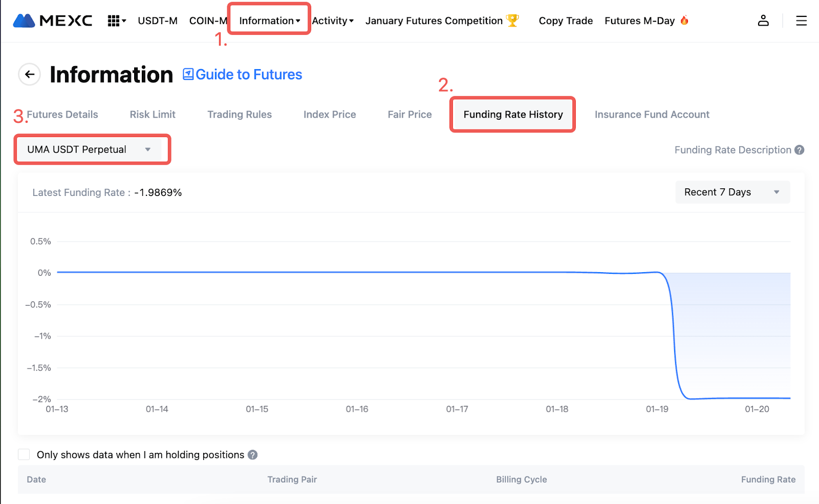Expand the Activity menu in navbar

click(x=333, y=20)
